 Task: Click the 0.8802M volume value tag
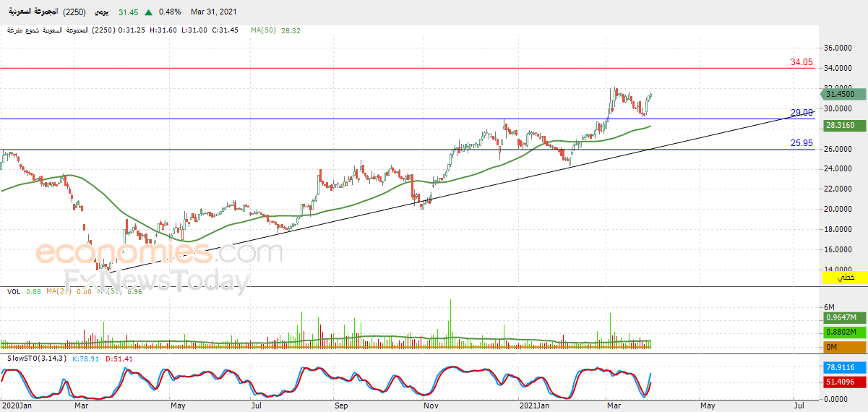coord(841,332)
